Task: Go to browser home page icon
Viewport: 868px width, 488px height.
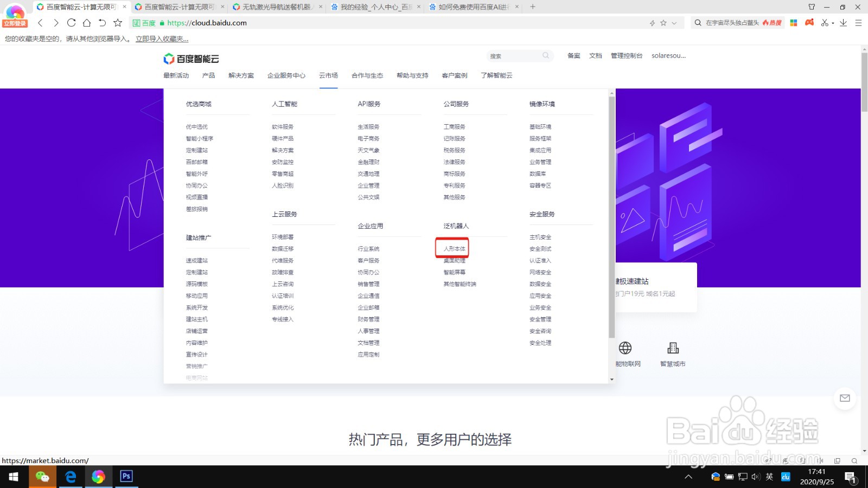Action: click(x=87, y=23)
